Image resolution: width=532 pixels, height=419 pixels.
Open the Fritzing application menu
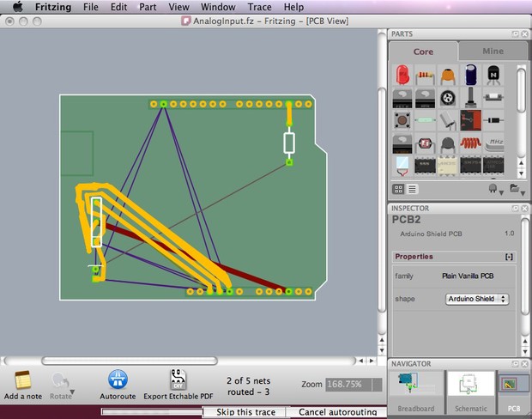pyautogui.click(x=53, y=7)
